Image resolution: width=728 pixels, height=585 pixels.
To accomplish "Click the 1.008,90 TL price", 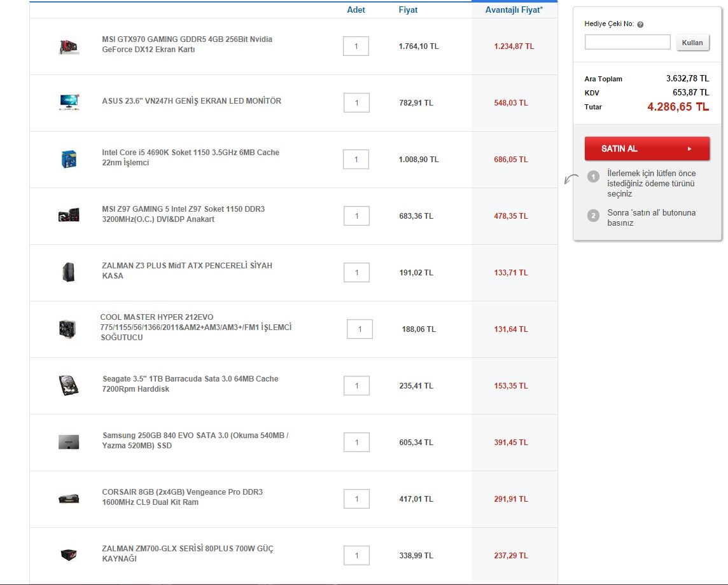I will click(419, 160).
